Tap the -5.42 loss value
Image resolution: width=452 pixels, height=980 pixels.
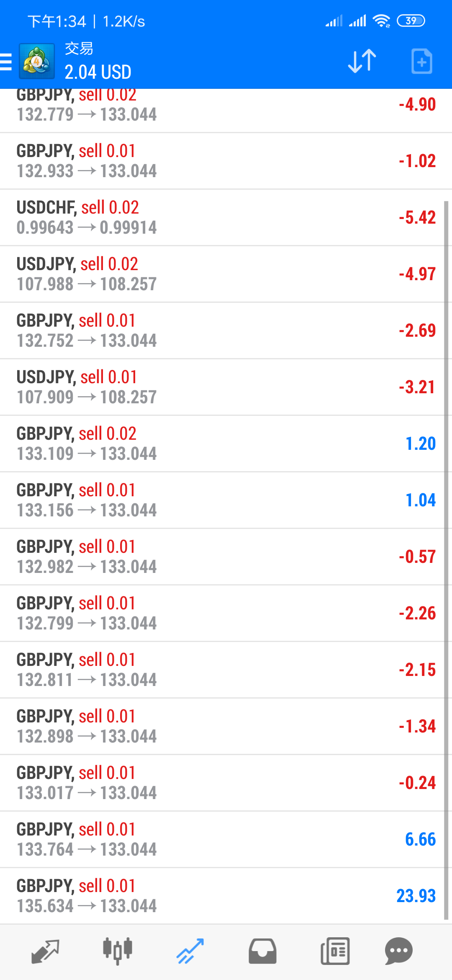pyautogui.click(x=417, y=218)
